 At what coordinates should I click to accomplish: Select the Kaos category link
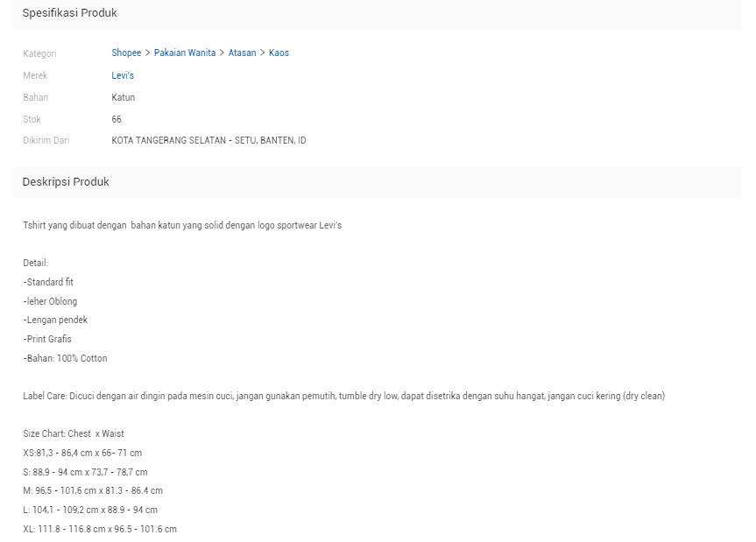(279, 53)
